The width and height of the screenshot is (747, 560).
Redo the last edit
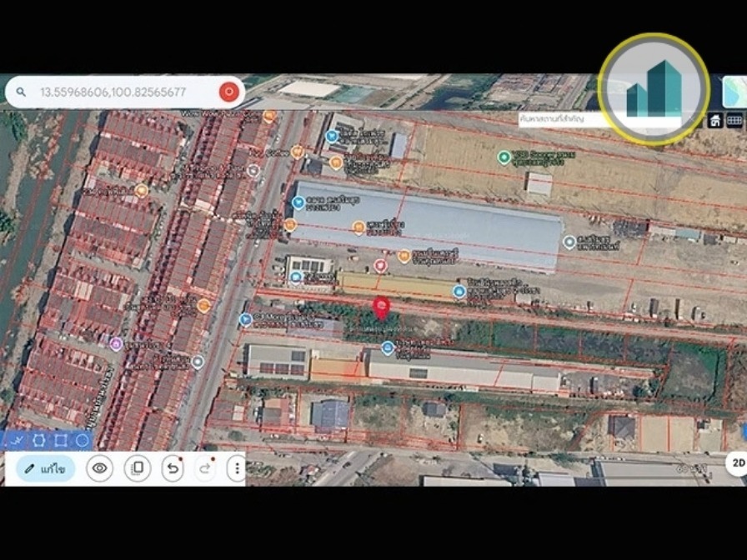[205, 468]
